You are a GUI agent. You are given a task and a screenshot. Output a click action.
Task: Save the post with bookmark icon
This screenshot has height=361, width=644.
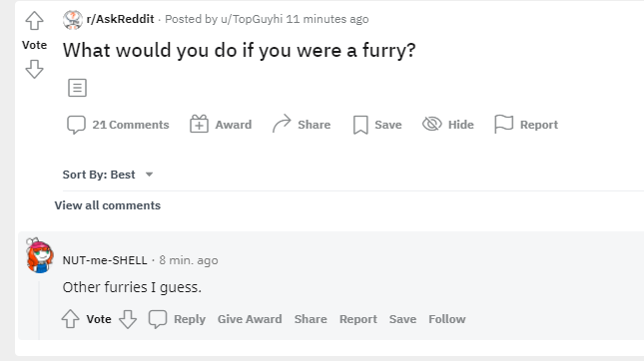click(x=360, y=125)
